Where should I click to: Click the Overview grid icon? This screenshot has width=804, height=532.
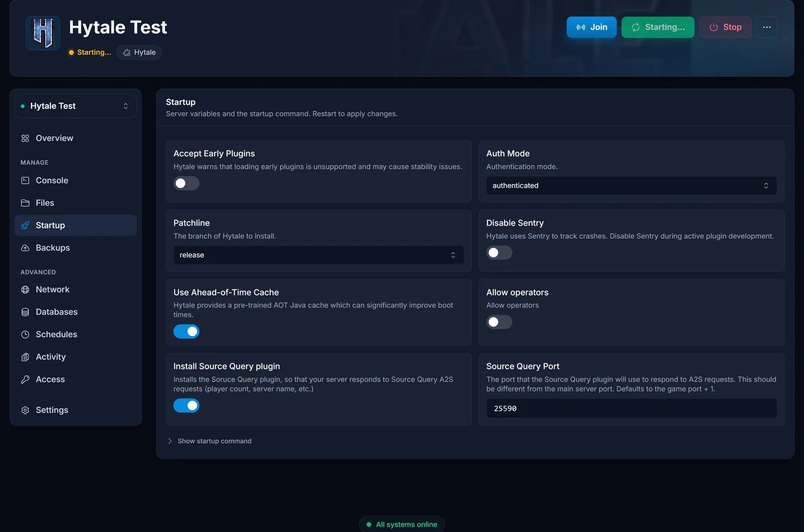pos(25,138)
